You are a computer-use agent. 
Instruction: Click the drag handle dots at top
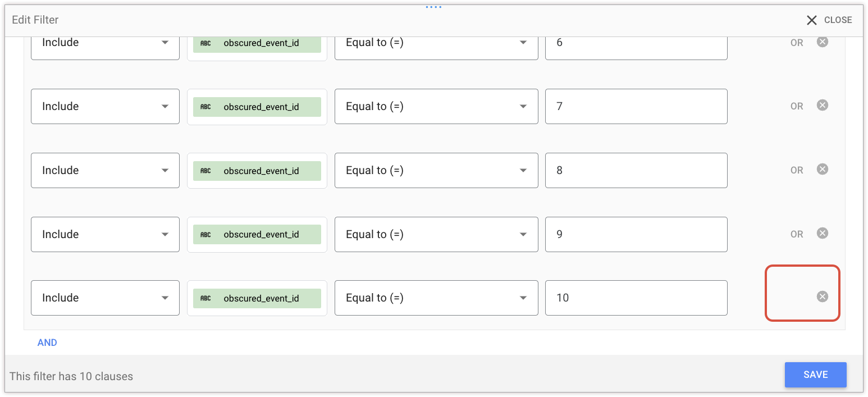(x=433, y=7)
